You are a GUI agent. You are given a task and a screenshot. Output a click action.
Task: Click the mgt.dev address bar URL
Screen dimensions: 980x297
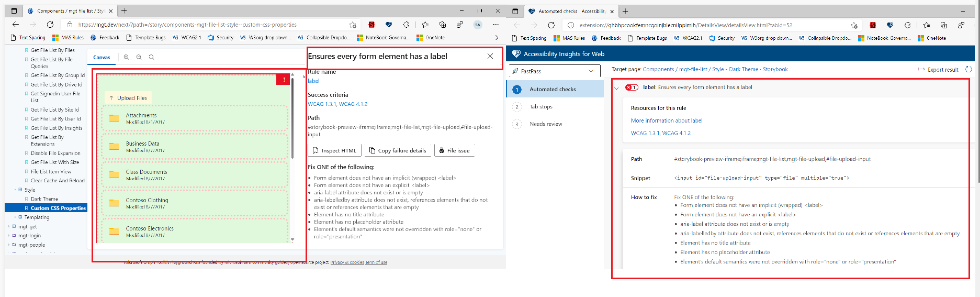coord(187,25)
